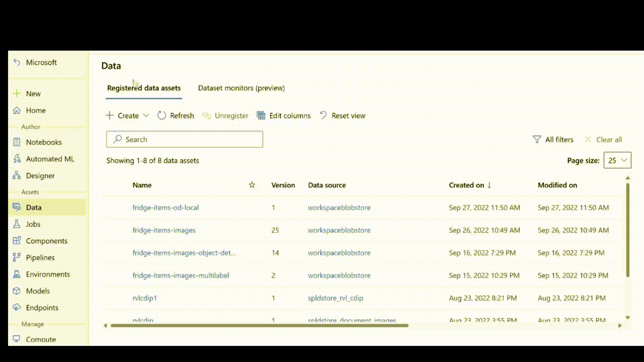The height and width of the screenshot is (362, 644).
Task: Click the Refresh icon for data assets
Action: (x=162, y=115)
